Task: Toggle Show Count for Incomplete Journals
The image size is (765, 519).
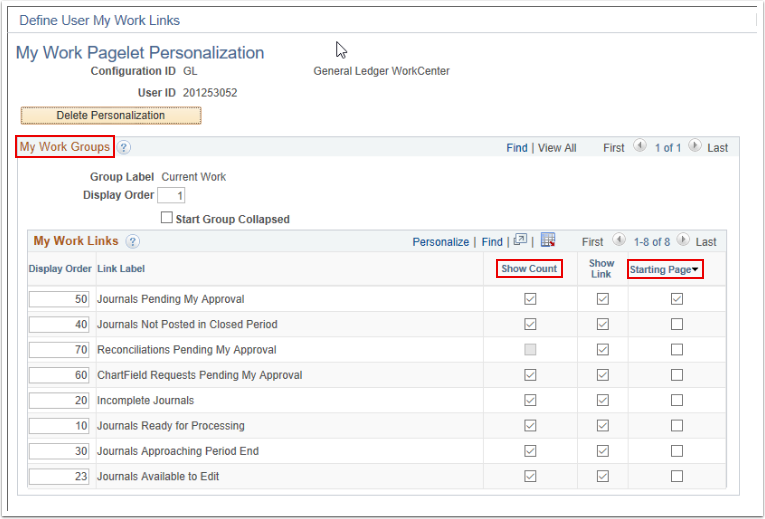Action: pyautogui.click(x=530, y=400)
